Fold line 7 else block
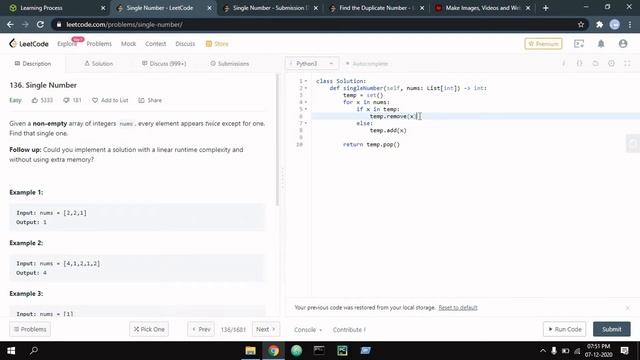The width and height of the screenshot is (640, 360). [306, 123]
